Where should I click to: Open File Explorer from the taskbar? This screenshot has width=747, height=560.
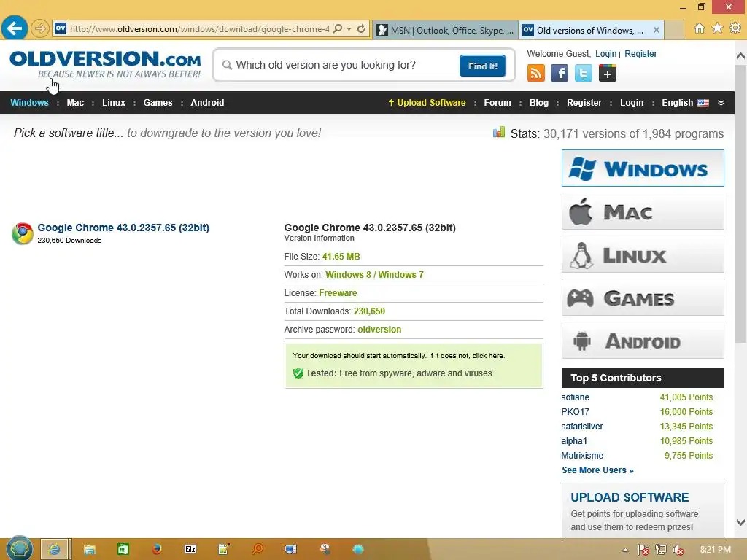pos(89,550)
